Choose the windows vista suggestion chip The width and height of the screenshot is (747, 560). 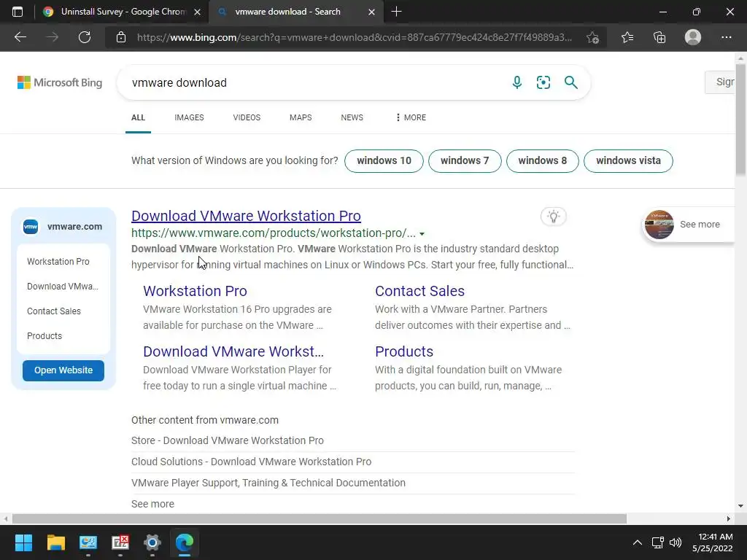coord(628,161)
